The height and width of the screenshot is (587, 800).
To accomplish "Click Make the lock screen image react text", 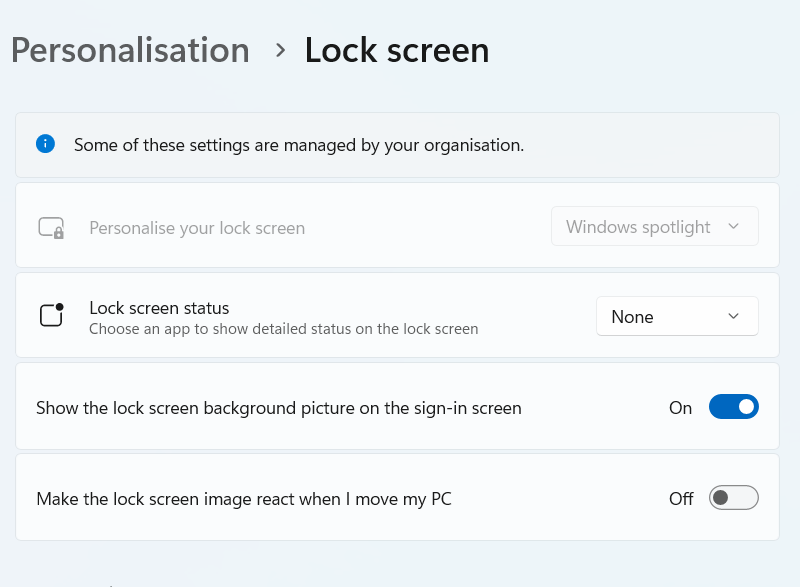I will pyautogui.click(x=244, y=498).
